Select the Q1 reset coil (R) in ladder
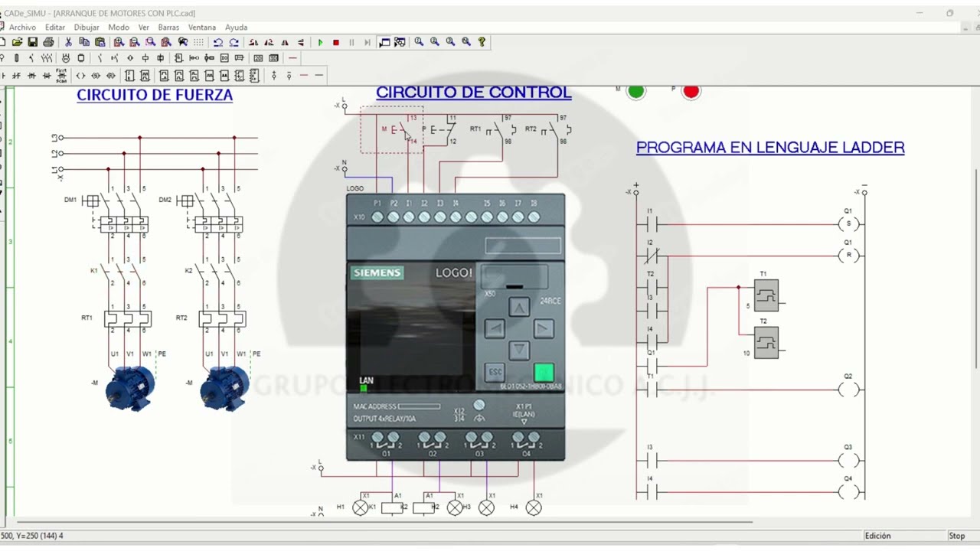 (848, 256)
